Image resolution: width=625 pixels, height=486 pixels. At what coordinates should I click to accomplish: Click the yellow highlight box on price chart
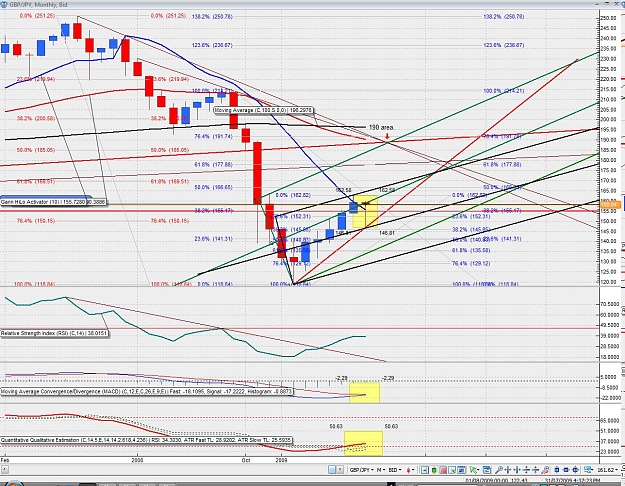point(365,212)
